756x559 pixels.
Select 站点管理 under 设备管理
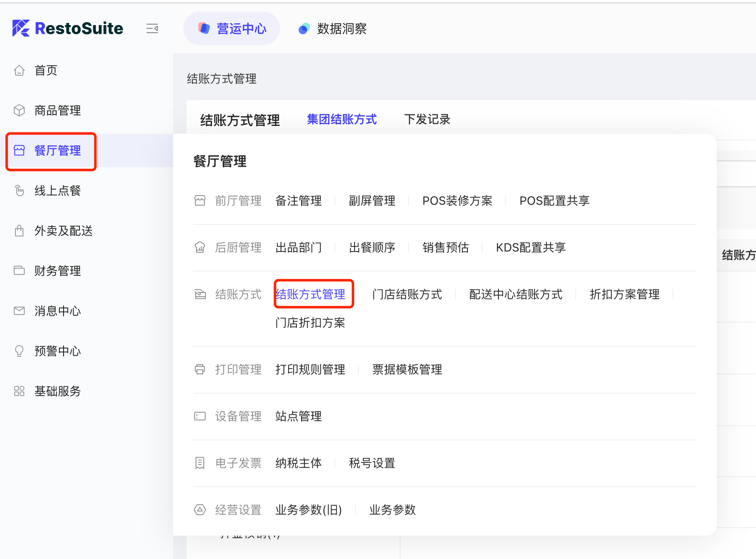[299, 416]
